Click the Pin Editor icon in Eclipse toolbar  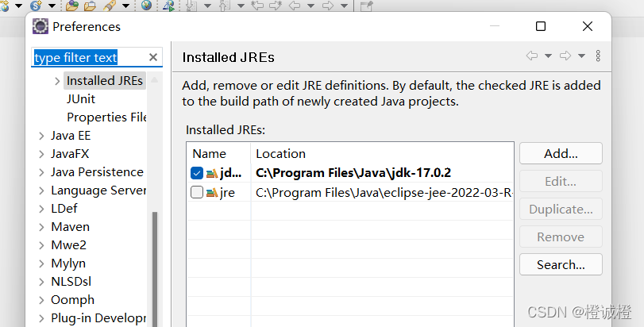coord(366,6)
